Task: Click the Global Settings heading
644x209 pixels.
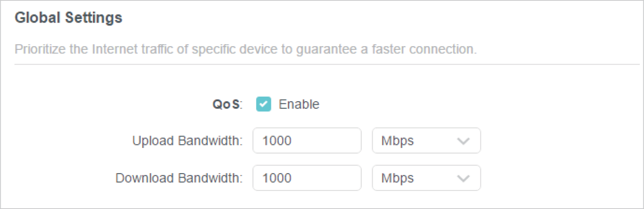Action: 68,18
